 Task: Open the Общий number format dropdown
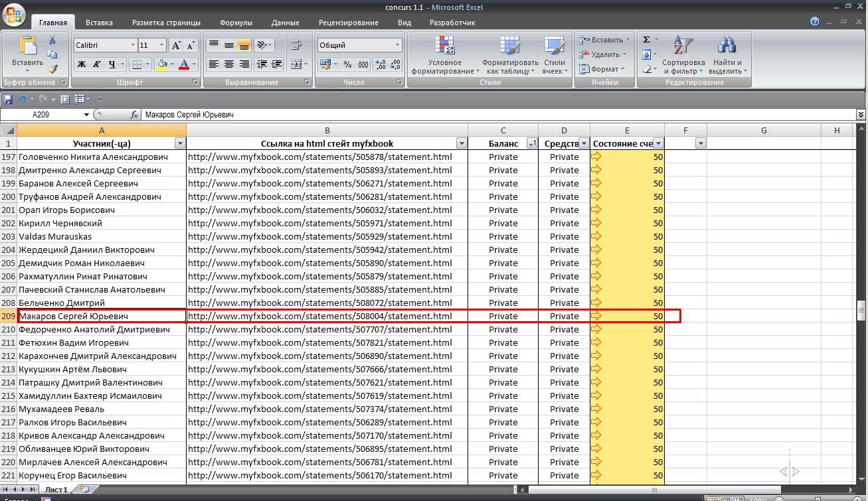[398, 45]
